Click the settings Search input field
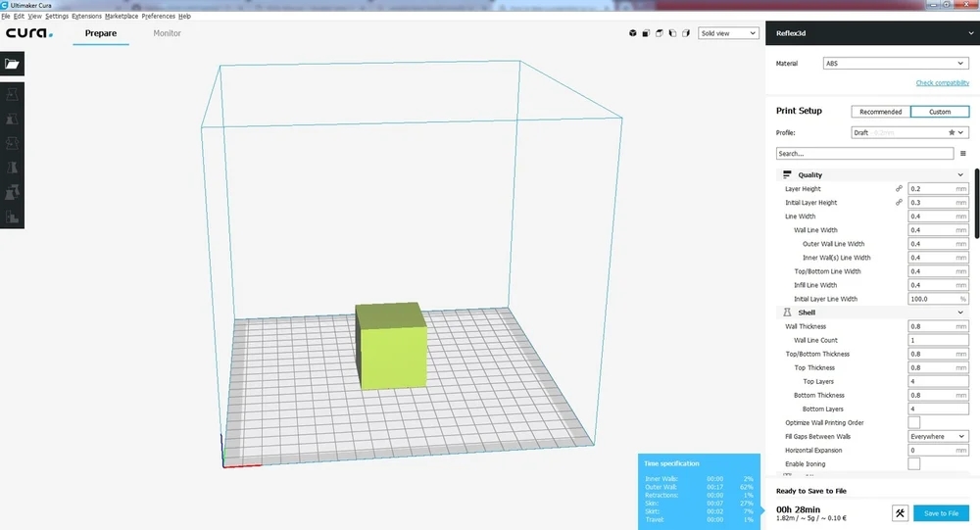Image resolution: width=980 pixels, height=530 pixels. click(863, 154)
